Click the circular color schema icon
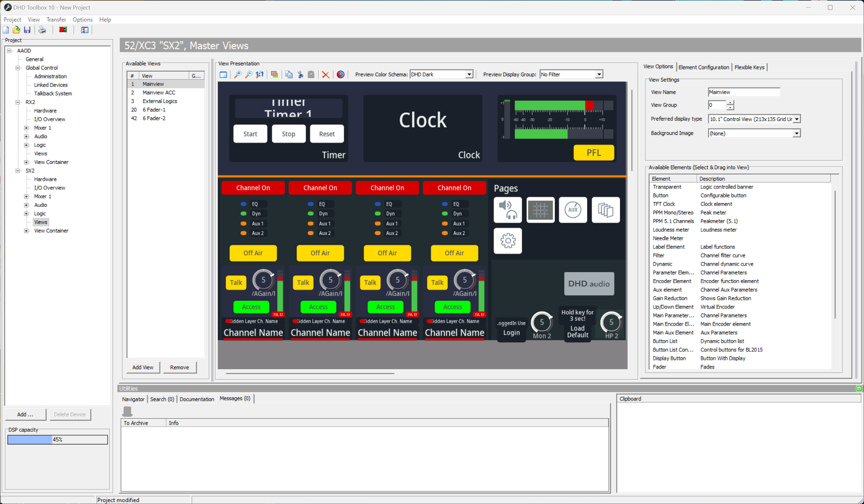Screen dimensions: 864x504 [x=340, y=74]
